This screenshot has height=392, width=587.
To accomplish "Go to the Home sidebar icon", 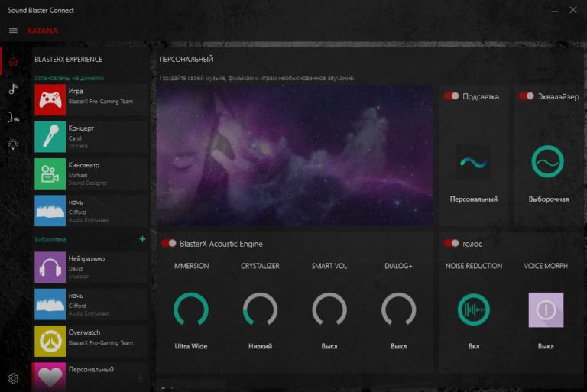I will click(x=14, y=61).
